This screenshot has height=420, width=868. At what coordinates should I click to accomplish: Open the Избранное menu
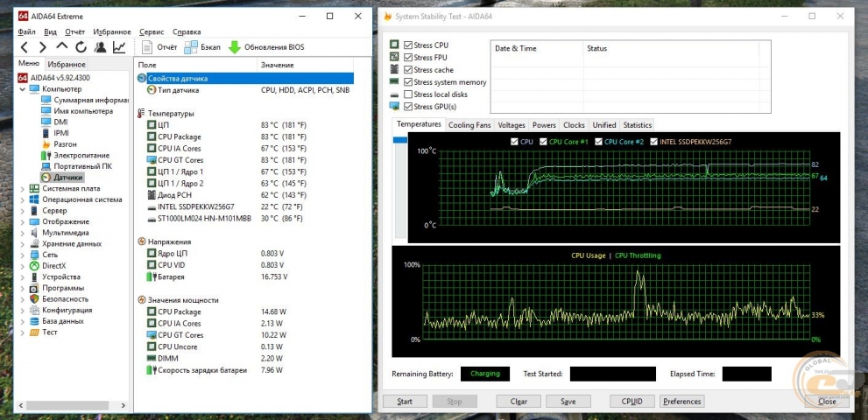coord(112,32)
